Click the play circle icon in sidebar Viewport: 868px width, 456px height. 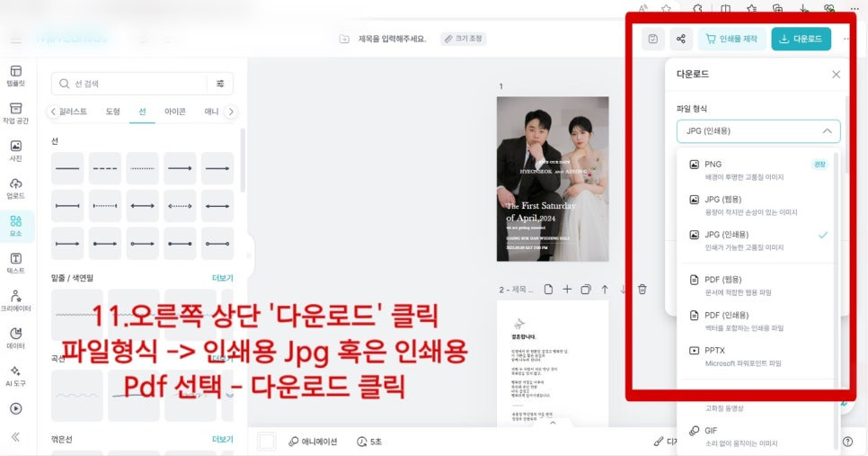15,408
